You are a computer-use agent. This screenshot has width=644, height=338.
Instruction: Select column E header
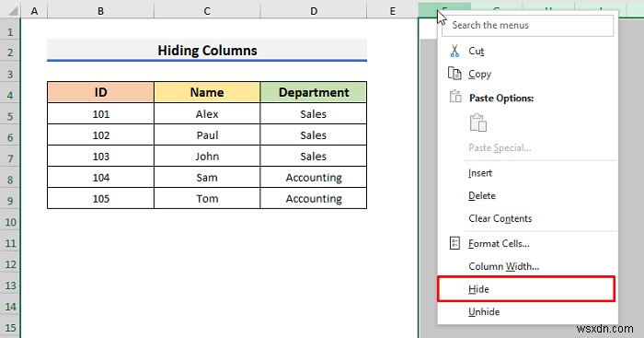393,11
